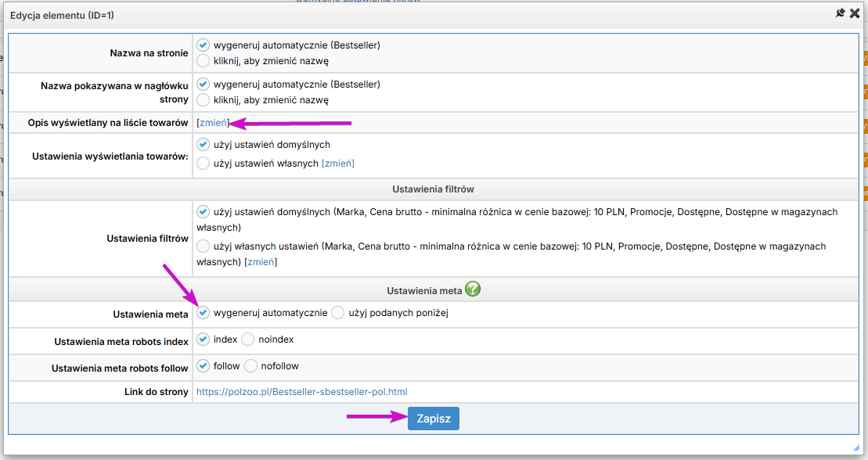Image resolution: width=868 pixels, height=460 pixels.
Task: Choose 'użyj podanych poniżej' meta option
Action: (x=338, y=313)
